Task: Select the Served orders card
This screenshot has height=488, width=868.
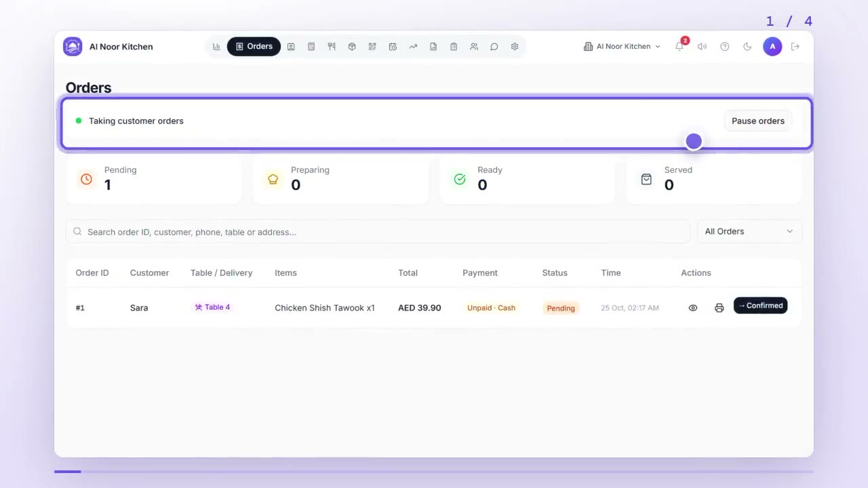Action: click(714, 179)
